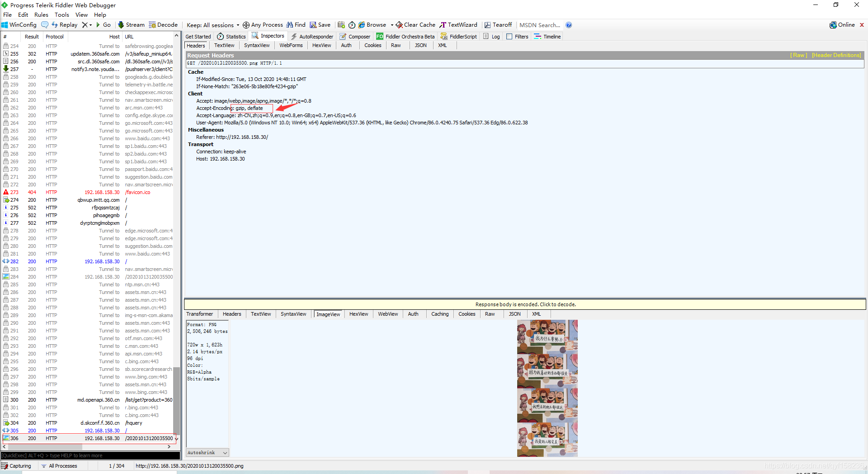
Task: Open the Tools menu
Action: tap(62, 15)
